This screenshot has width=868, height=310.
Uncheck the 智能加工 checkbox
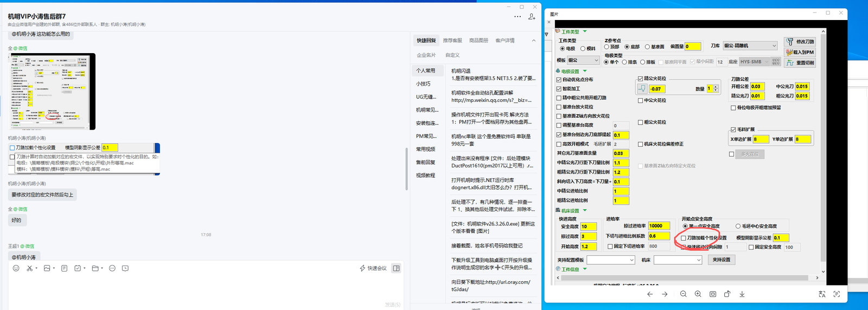[559, 88]
